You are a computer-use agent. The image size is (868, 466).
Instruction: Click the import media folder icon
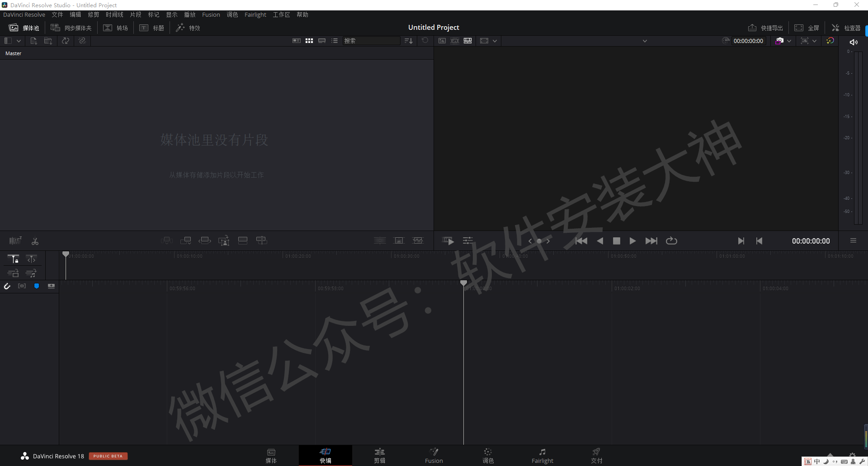pyautogui.click(x=48, y=41)
